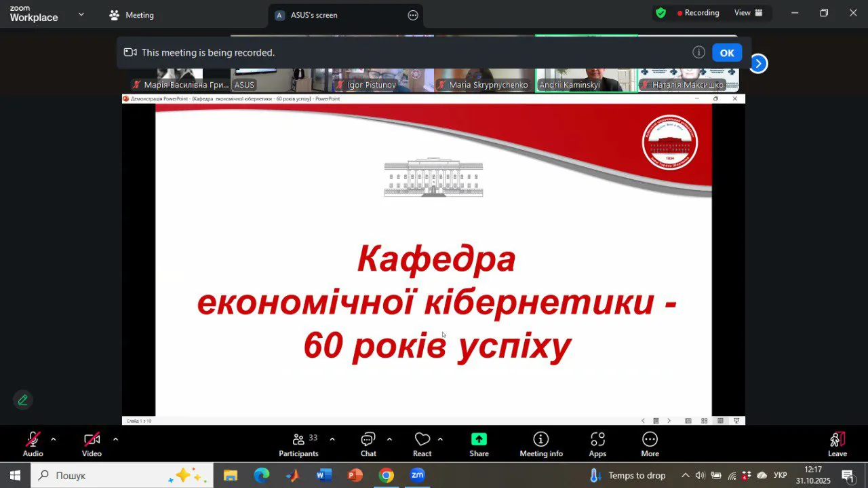The height and width of the screenshot is (488, 868).
Task: Click the green annotate pencil icon
Action: [23, 400]
